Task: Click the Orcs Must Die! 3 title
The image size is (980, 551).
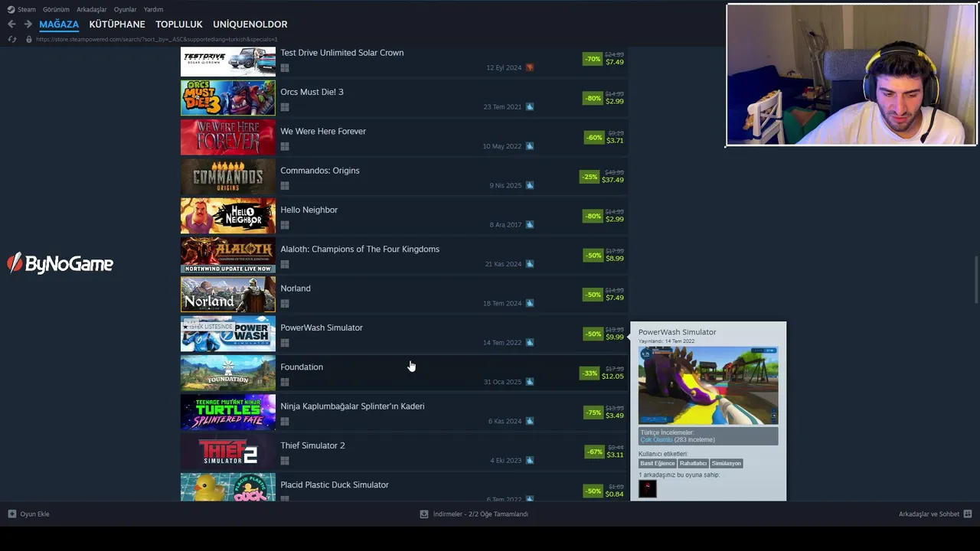Action: (312, 92)
